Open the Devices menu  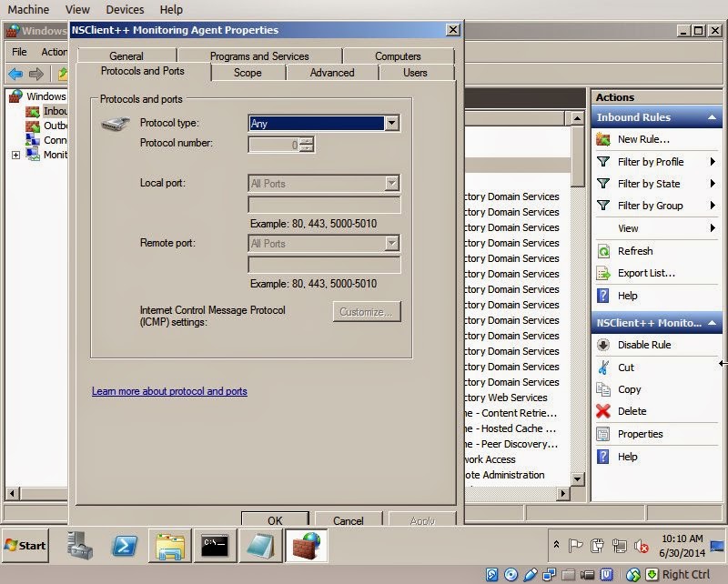tap(125, 9)
